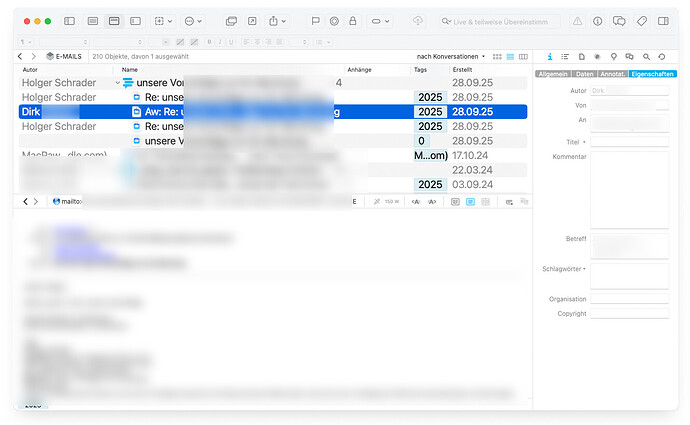Switch to the Allgemein inspector tab

pyautogui.click(x=552, y=74)
